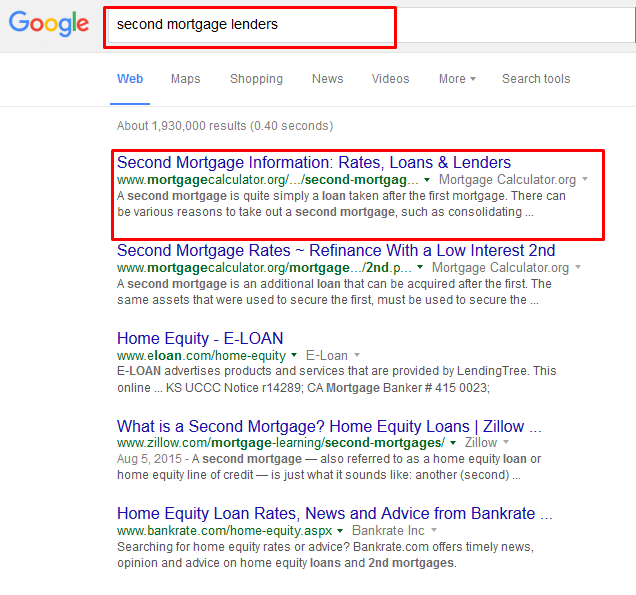Click 'Mortgage Calculator.org' label in second result
The height and width of the screenshot is (595, 636).
coord(501,267)
